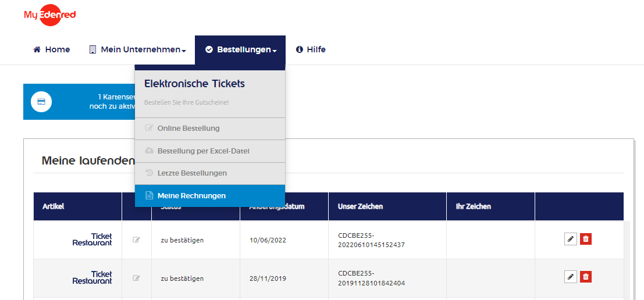The width and height of the screenshot is (644, 300).
Task: Open Bestellung per Excel-Datei entry
Action: point(210,151)
